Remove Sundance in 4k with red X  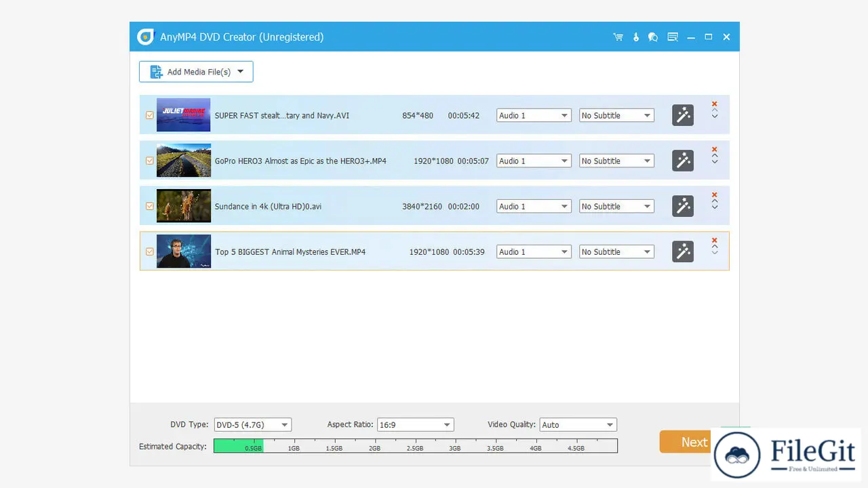pyautogui.click(x=715, y=195)
